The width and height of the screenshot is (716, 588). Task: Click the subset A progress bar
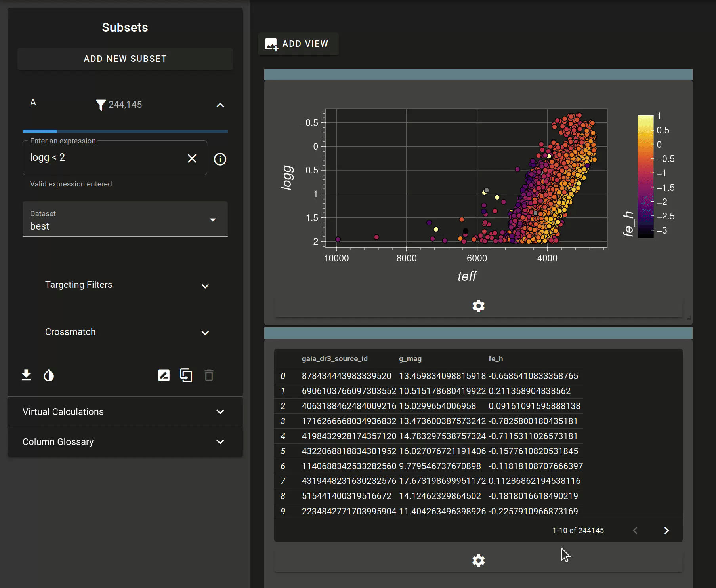coord(125,131)
